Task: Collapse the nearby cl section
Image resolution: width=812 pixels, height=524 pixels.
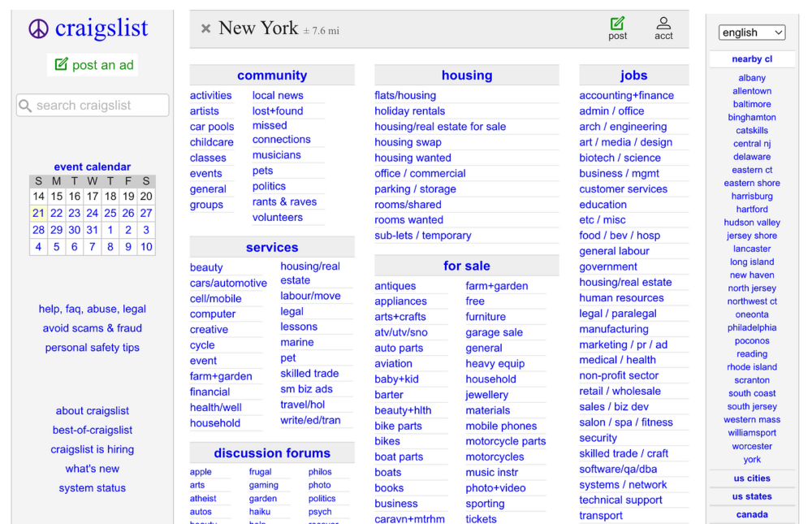Action: point(751,59)
